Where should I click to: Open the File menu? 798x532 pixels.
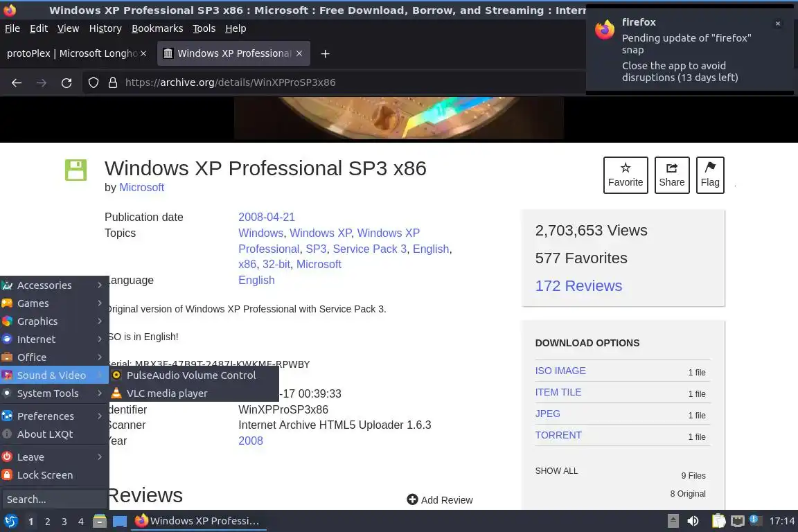click(x=12, y=28)
